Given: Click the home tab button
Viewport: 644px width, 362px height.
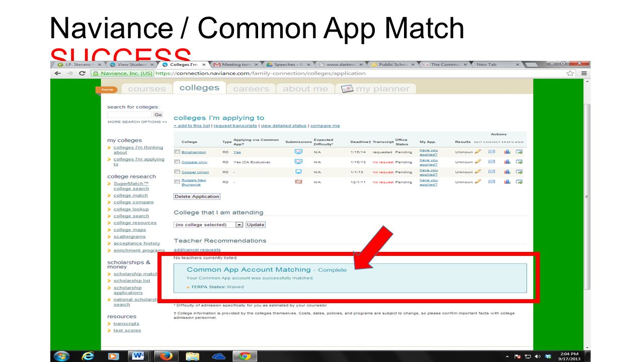Looking at the screenshot, I should (x=107, y=89).
